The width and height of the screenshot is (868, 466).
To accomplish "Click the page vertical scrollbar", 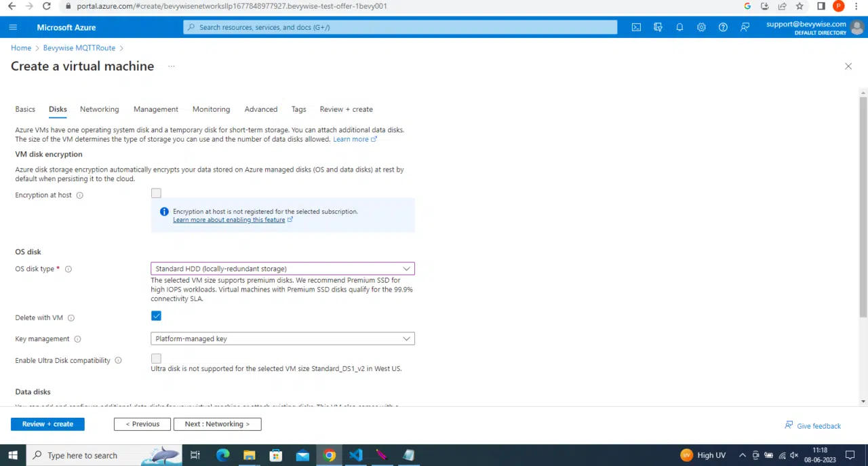I will (x=863, y=207).
